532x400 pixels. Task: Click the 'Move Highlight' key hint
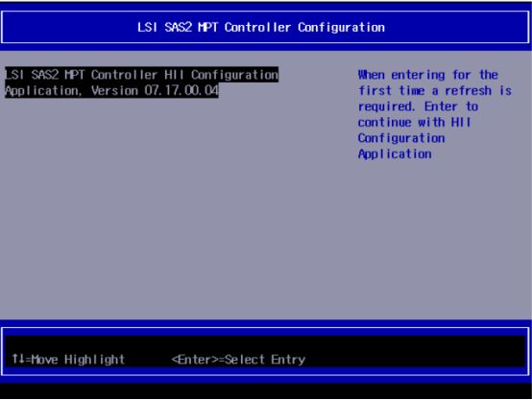tap(68, 359)
